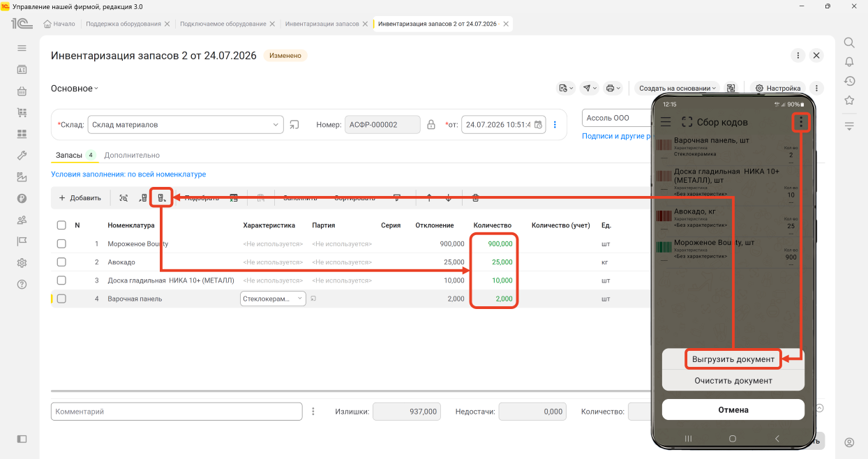Toggle the select-all checkbox in table header

pyautogui.click(x=61, y=225)
